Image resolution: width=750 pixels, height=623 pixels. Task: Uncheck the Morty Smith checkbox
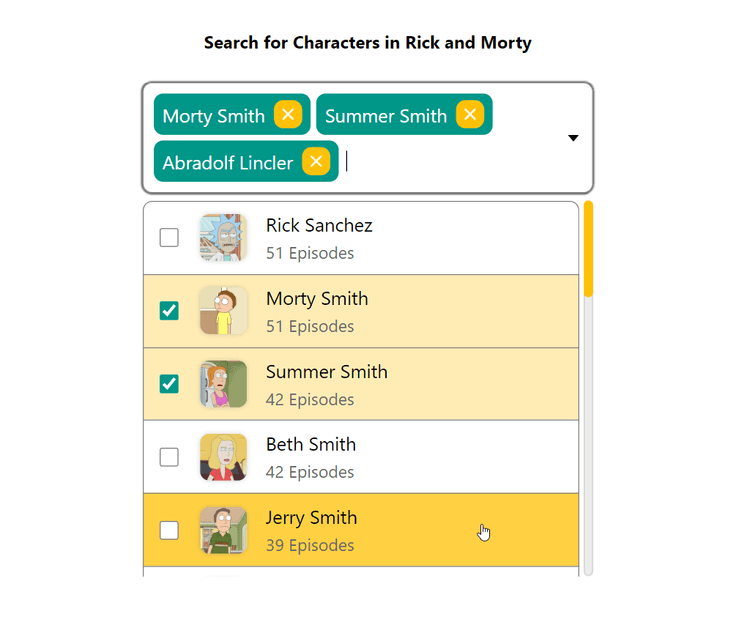[169, 311]
